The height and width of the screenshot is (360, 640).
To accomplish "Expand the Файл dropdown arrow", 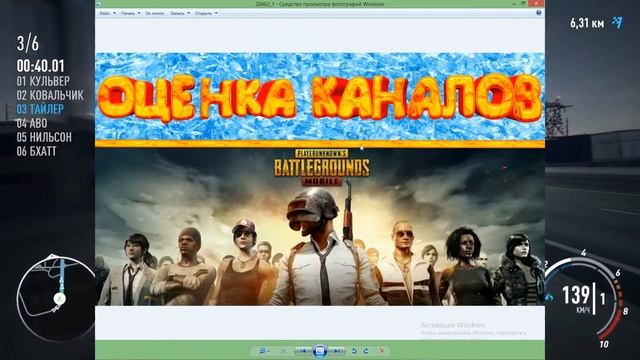I will point(114,13).
